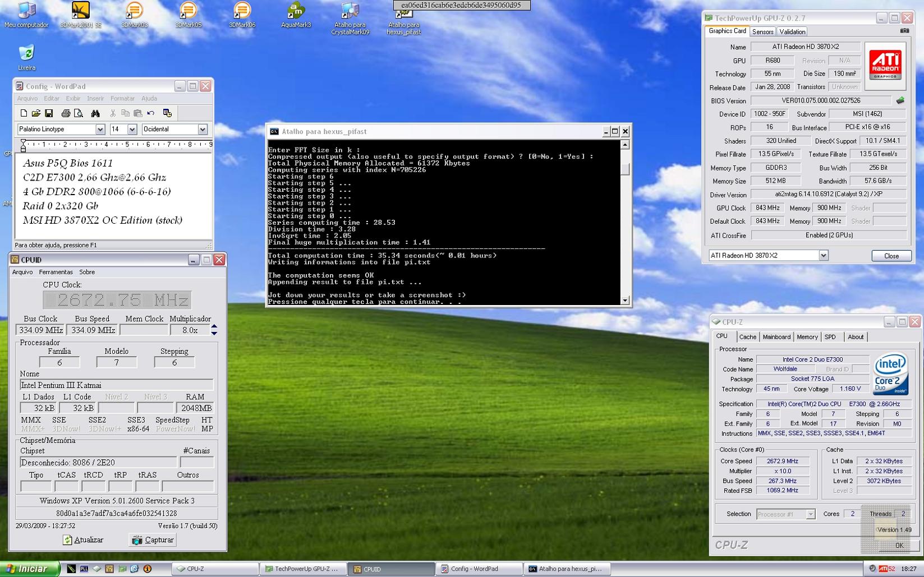Select the CrystalMark09 shortcut desktop icon
924x577 pixels.
(350, 19)
